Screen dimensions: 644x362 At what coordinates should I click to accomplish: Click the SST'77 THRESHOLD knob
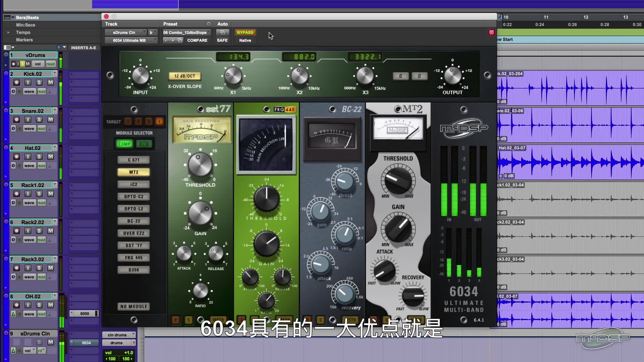click(200, 165)
